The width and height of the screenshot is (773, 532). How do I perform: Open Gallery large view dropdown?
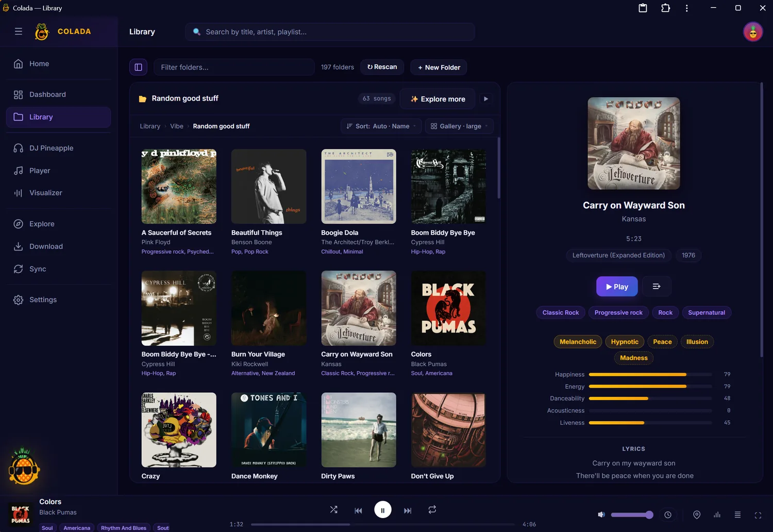459,126
